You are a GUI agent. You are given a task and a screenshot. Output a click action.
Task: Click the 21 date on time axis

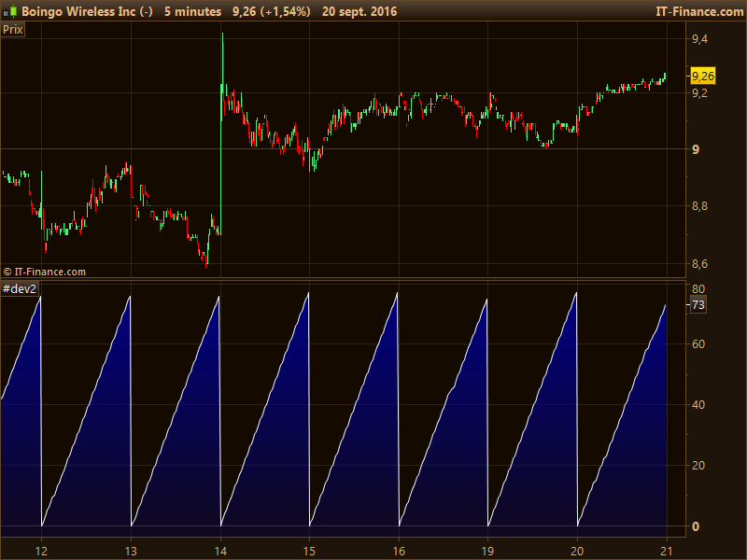[x=667, y=551]
